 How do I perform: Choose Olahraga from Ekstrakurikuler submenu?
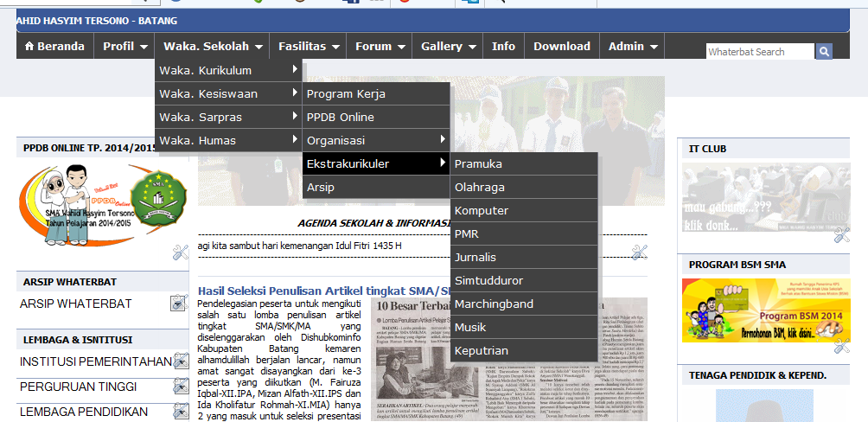point(524,187)
